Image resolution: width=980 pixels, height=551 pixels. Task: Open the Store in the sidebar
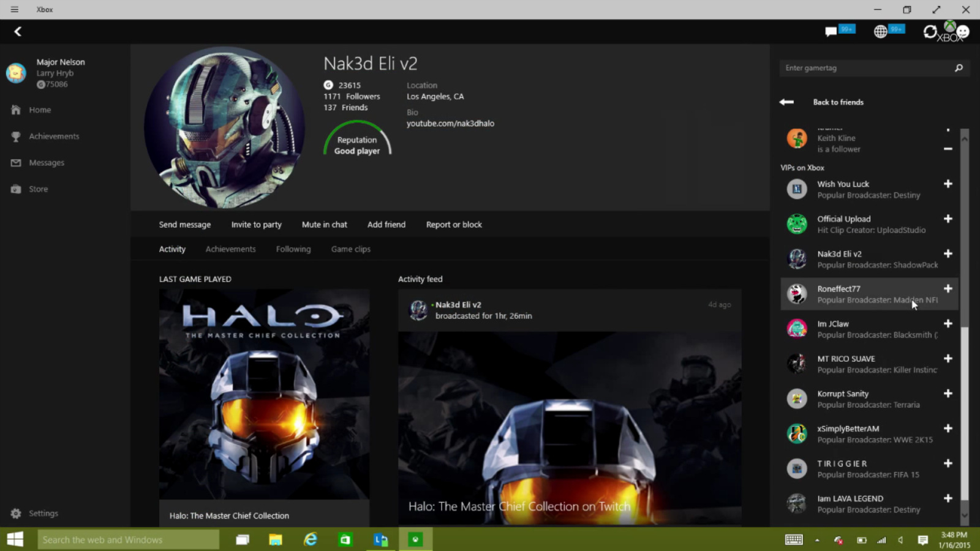coord(38,189)
